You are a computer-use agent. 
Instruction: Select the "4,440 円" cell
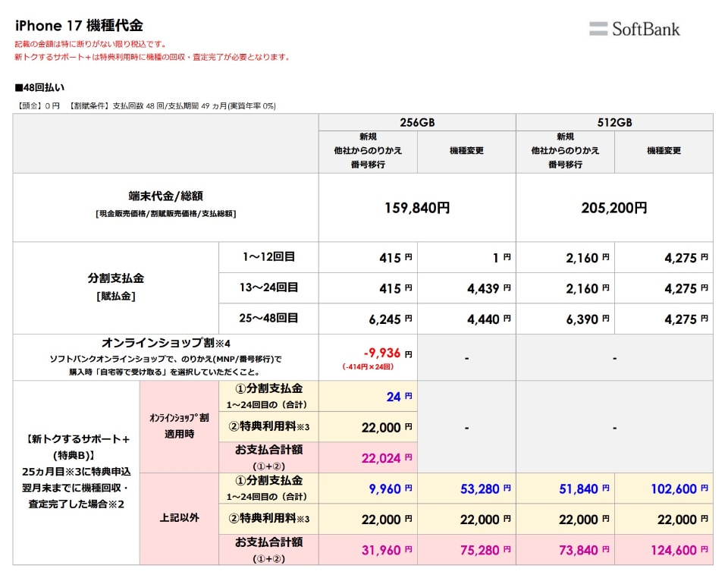(489, 319)
